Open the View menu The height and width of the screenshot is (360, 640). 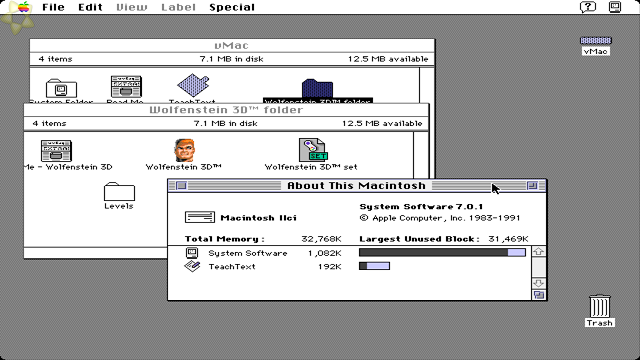[x=131, y=7]
